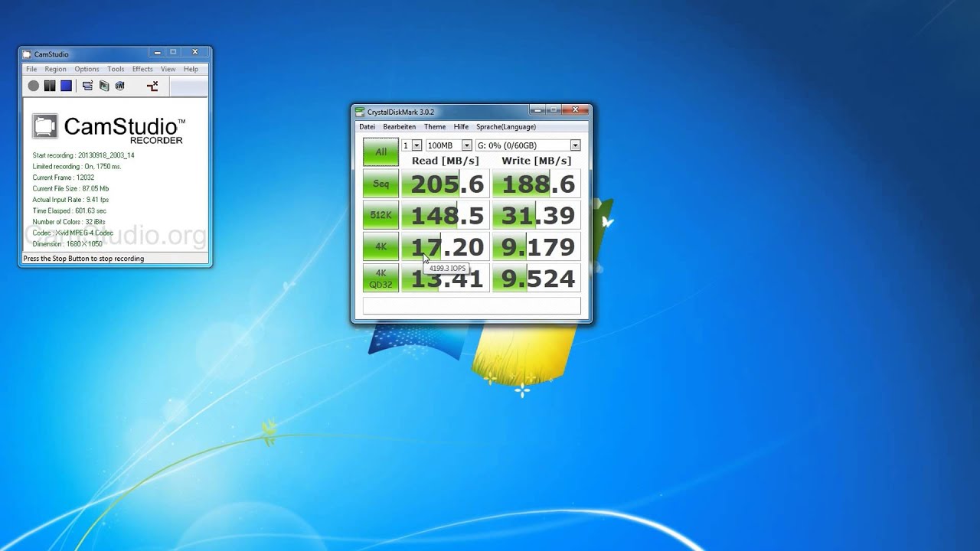
Task: Start the 512K benchmark test
Action: click(381, 215)
